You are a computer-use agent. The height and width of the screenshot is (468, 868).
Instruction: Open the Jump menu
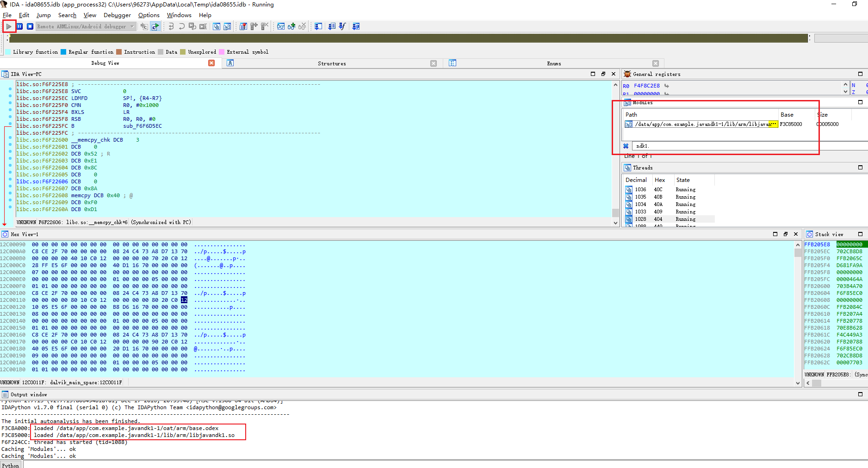coord(43,15)
